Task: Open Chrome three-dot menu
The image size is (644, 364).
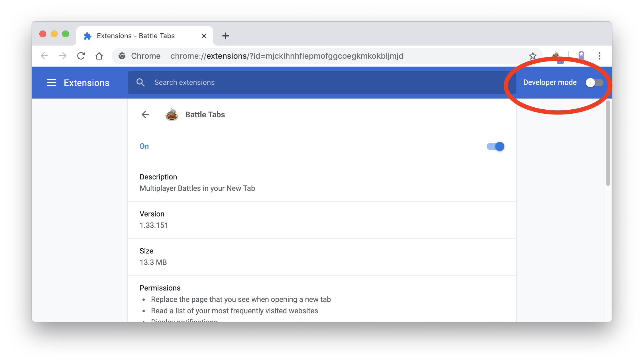Action: tap(600, 56)
